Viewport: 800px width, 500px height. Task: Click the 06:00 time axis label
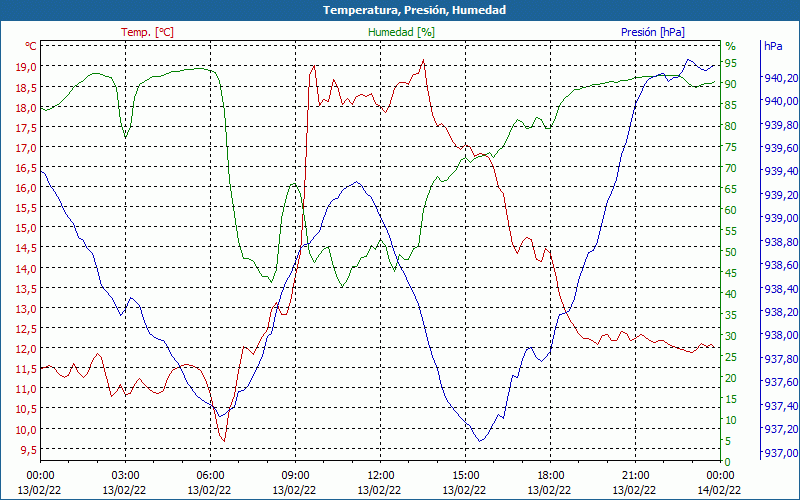tap(210, 477)
